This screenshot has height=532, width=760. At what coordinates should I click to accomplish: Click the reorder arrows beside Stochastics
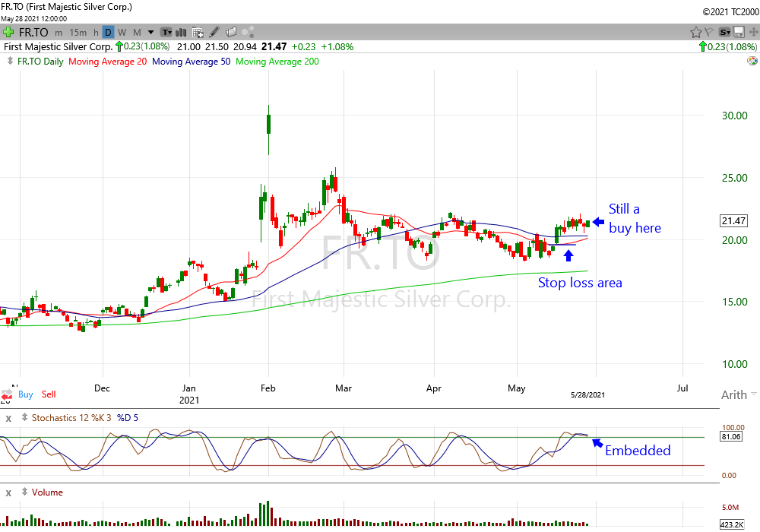[24, 417]
